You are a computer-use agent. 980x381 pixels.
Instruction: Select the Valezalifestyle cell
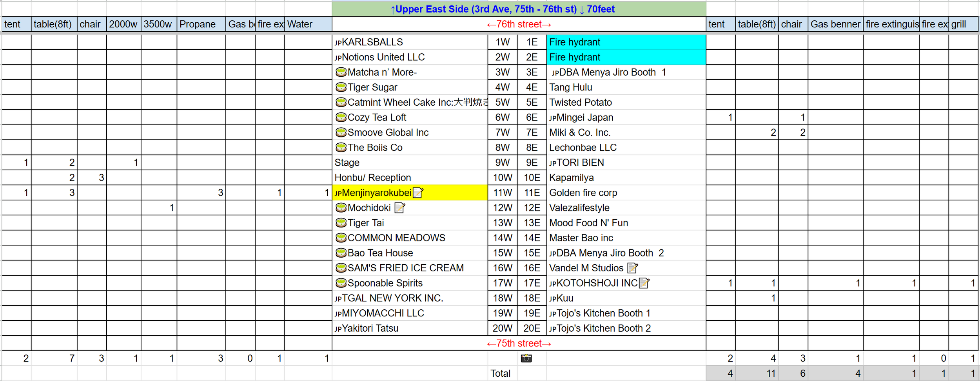click(x=626, y=208)
